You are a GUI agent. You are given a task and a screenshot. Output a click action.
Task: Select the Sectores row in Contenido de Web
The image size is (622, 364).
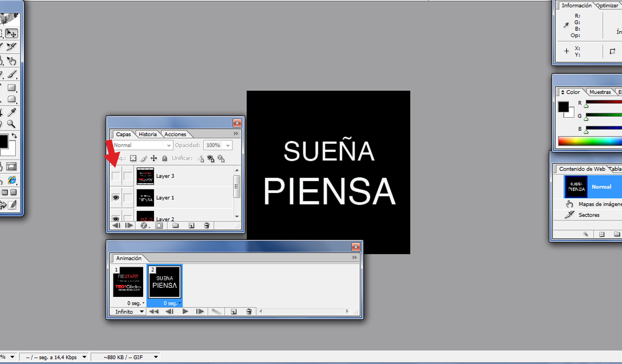point(589,215)
